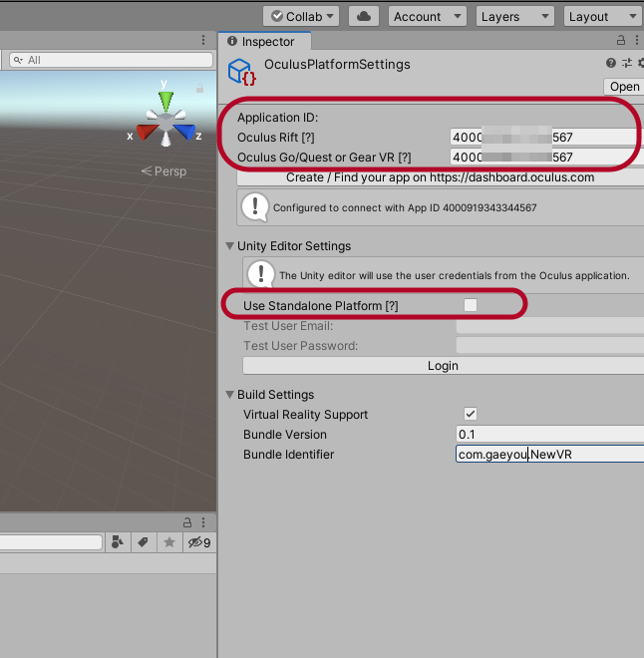Open Project panel three-dot menu
The height and width of the screenshot is (658, 644).
click(203, 522)
